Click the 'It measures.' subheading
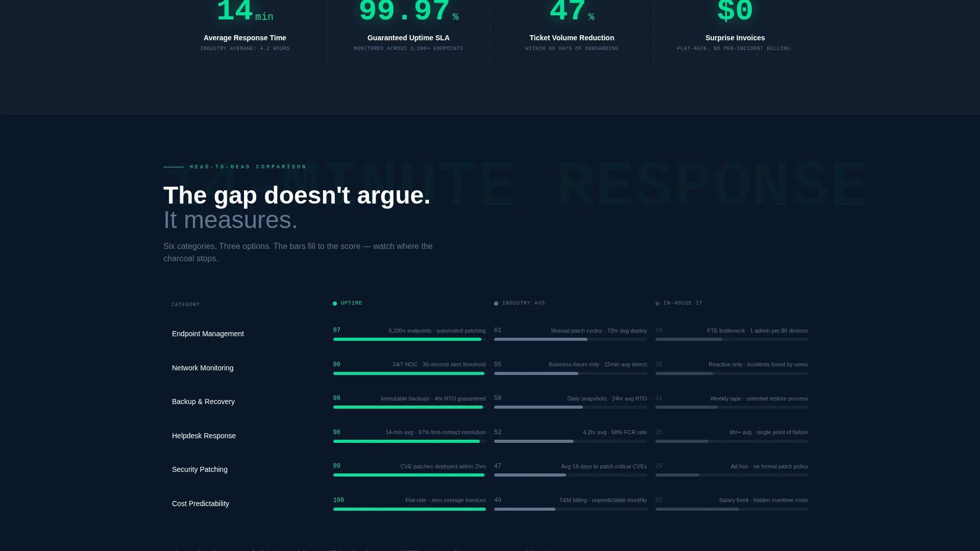Viewport: 980px width, 551px height. 230,220
